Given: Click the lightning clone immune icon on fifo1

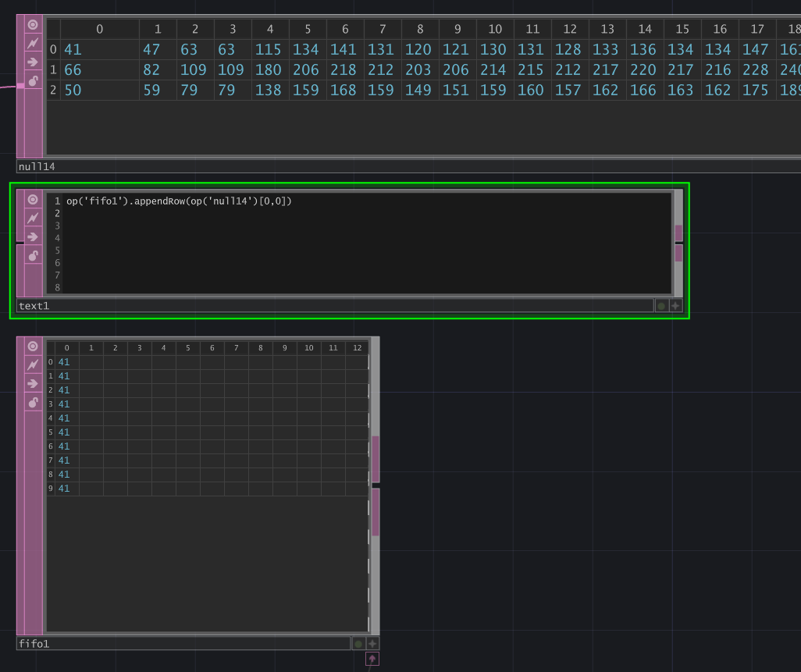Looking at the screenshot, I should [33, 364].
